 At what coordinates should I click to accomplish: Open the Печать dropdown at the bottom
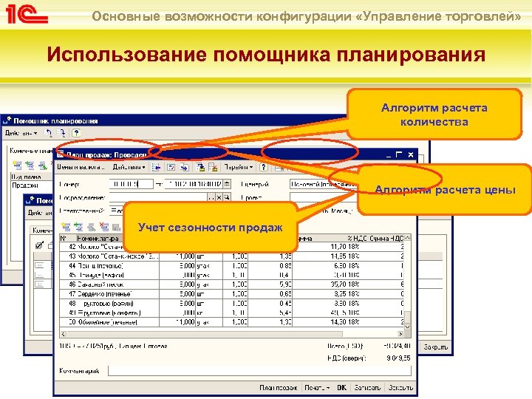(x=317, y=387)
